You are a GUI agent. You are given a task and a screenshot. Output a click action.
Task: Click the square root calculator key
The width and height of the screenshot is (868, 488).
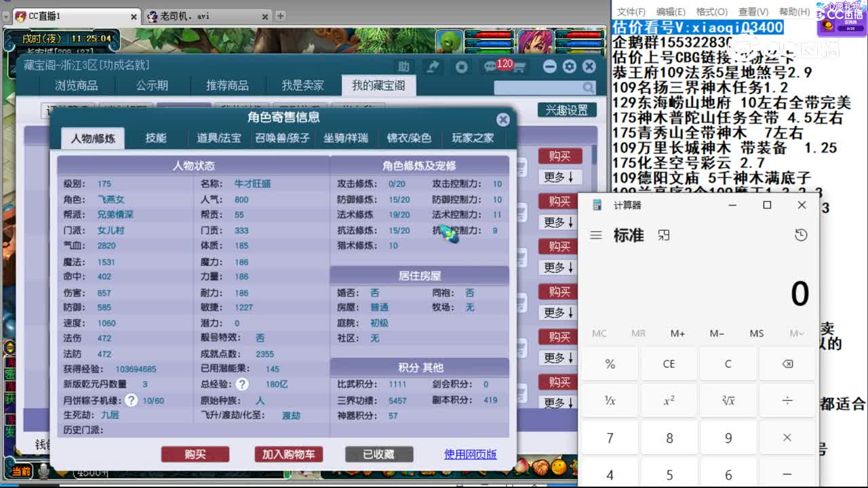[728, 401]
